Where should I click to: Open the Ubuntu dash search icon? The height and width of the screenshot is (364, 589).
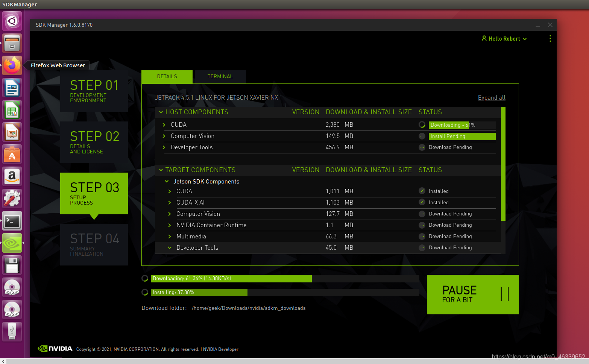pyautogui.click(x=12, y=21)
